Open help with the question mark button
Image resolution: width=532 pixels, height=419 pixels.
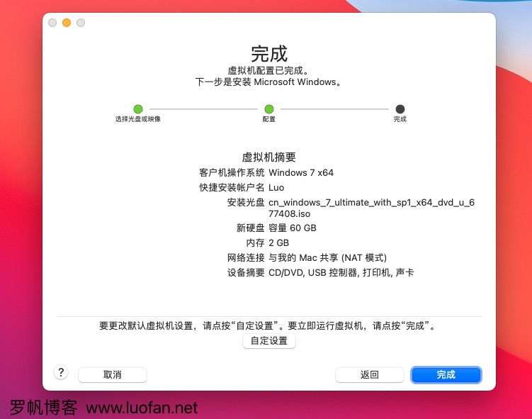tap(61, 373)
